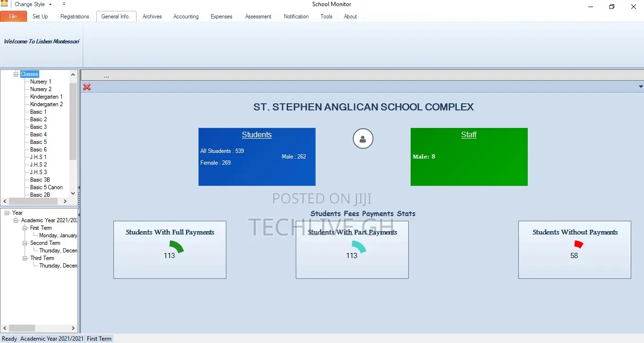Open the Archives tab
Viewport: 644px width, 343px height.
(x=152, y=17)
